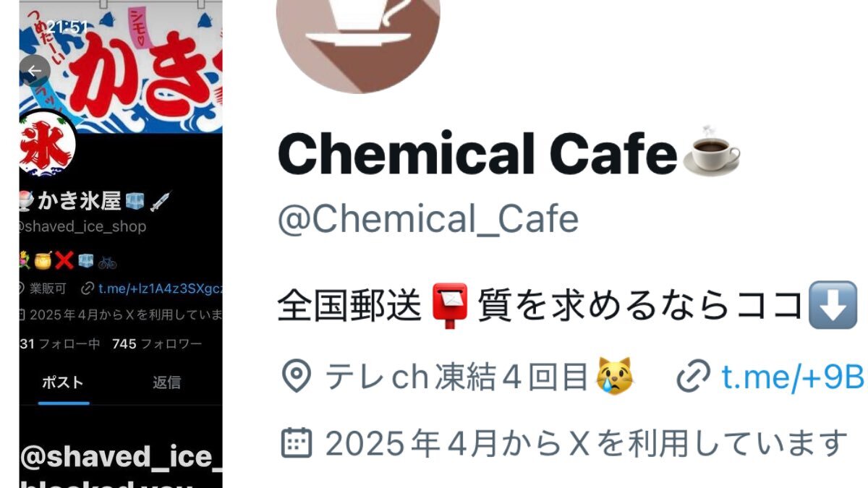Screen dimensions: 868x488
Task: Click the Chemical Cafe display name
Action: 477,155
